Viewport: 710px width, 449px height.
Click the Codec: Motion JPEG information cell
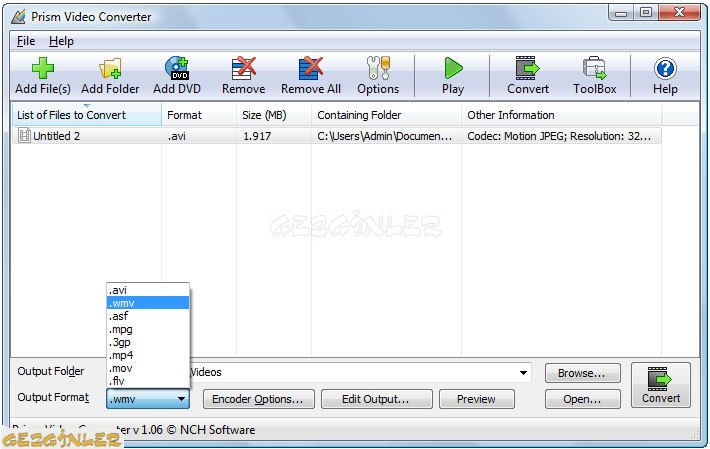pos(559,136)
